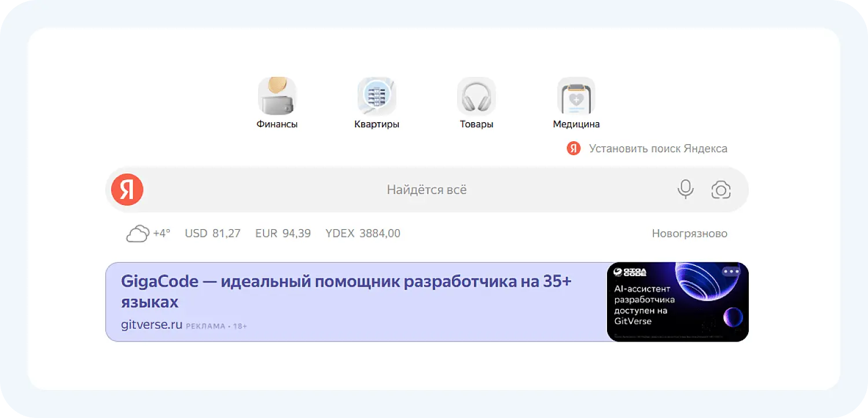Open the Финансы service icon
This screenshot has width=868, height=418.
[277, 97]
